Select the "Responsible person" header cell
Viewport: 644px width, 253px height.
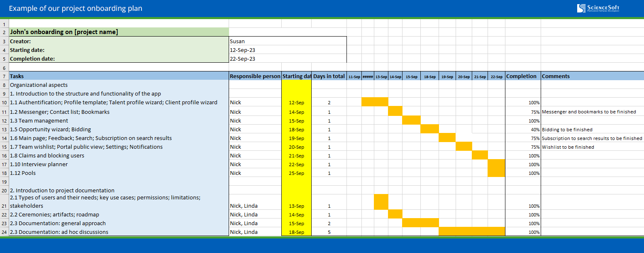[x=254, y=76]
